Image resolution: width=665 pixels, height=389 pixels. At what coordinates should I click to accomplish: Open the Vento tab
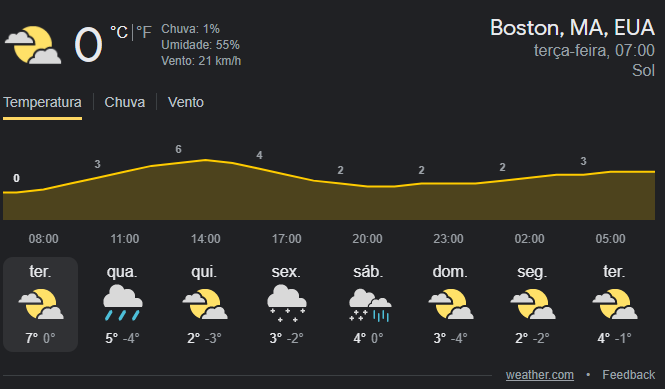click(186, 102)
